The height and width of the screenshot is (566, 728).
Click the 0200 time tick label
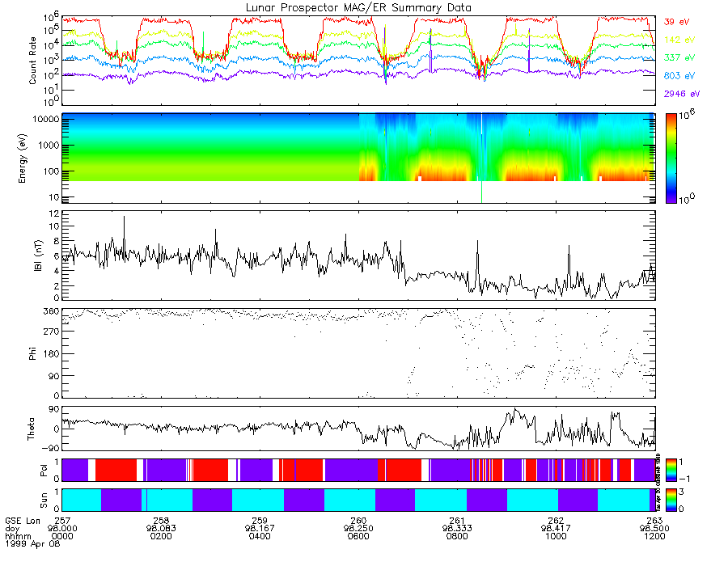[161, 536]
